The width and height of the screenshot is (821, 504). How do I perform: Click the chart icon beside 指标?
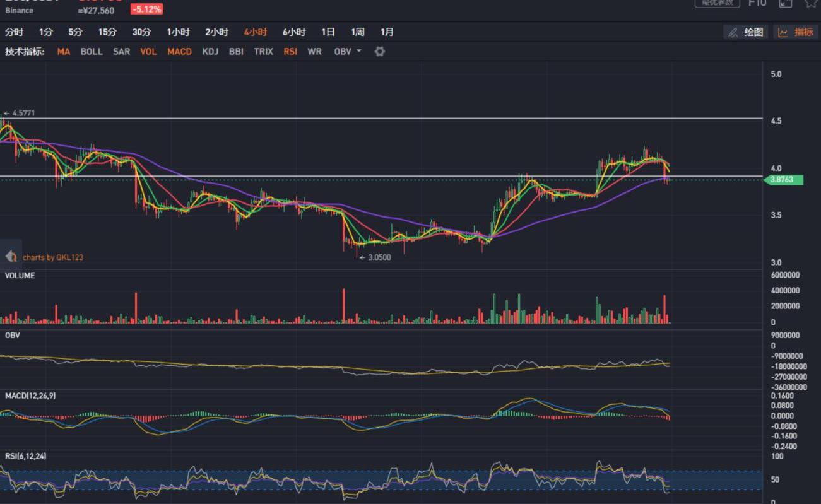point(783,32)
